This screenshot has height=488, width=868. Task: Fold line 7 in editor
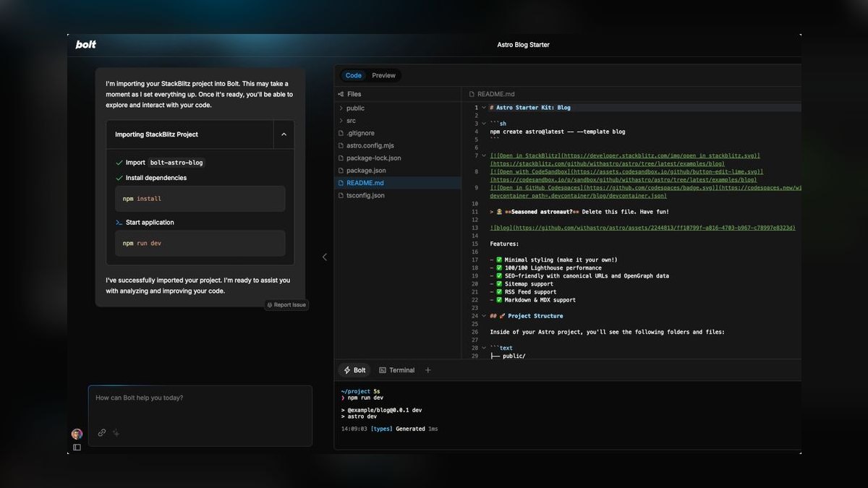(x=484, y=155)
